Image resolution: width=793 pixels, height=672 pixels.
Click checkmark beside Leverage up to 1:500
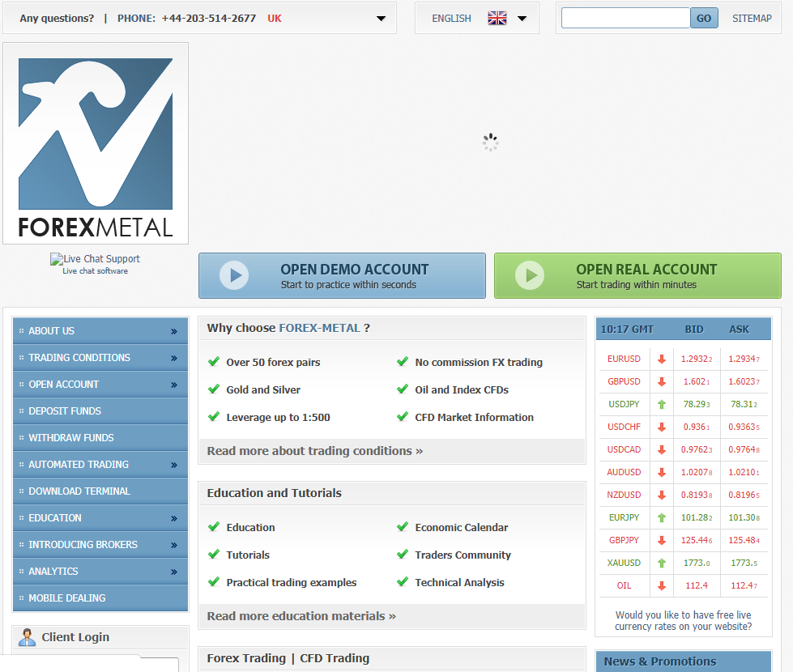(214, 416)
